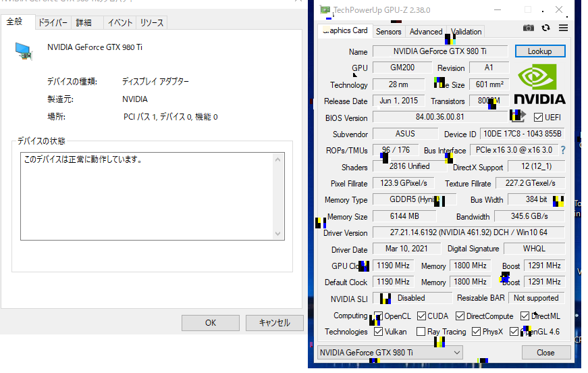Select the ドライバー tab
Image resolution: width=588 pixels, height=373 pixels.
coord(53,23)
